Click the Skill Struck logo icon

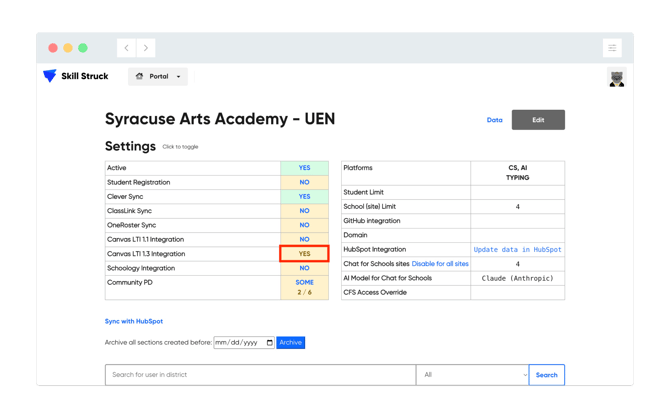click(x=50, y=76)
